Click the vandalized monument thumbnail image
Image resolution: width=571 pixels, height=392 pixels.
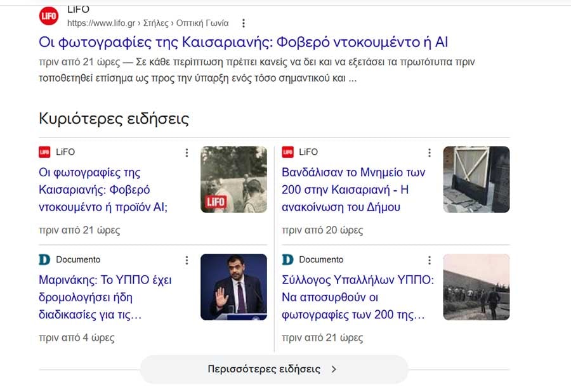click(476, 180)
